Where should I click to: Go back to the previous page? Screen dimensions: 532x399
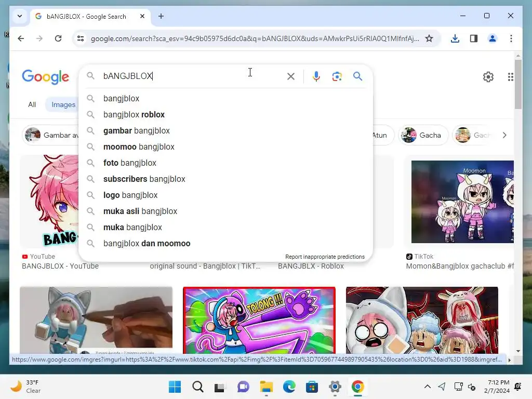coord(21,38)
